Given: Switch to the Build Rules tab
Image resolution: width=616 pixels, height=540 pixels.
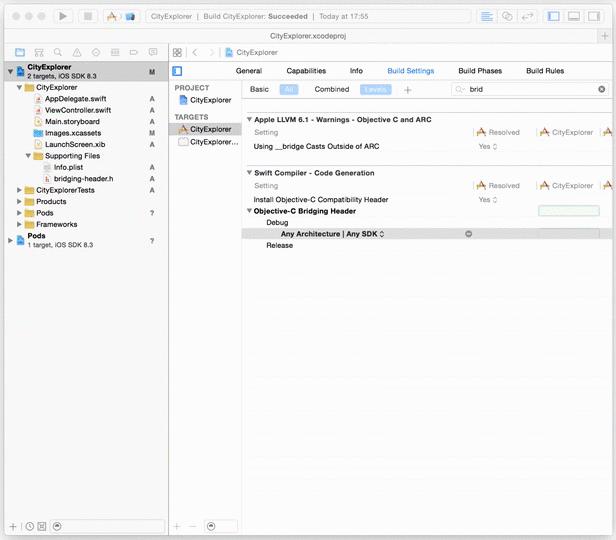Looking at the screenshot, I should [545, 71].
